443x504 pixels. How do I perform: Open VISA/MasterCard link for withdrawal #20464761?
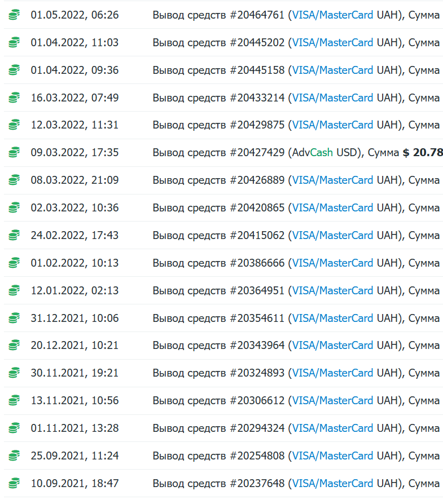pos(332,15)
